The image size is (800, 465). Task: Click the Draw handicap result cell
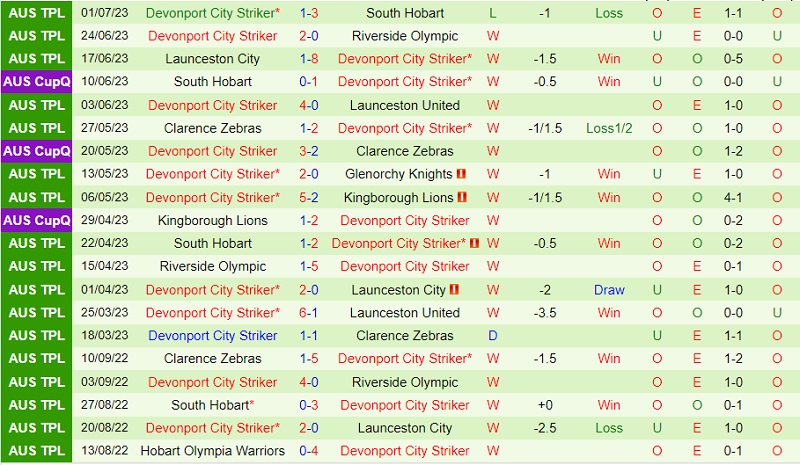pyautogui.click(x=609, y=290)
